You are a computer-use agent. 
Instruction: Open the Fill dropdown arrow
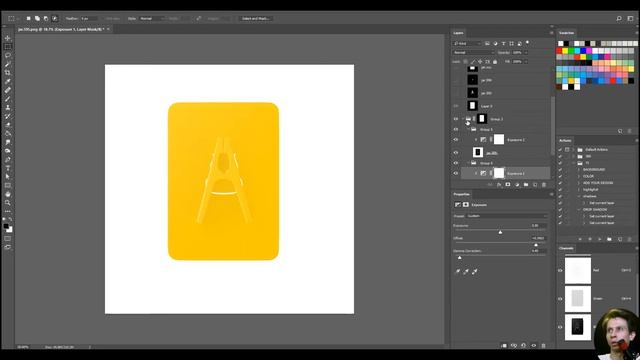pos(526,62)
